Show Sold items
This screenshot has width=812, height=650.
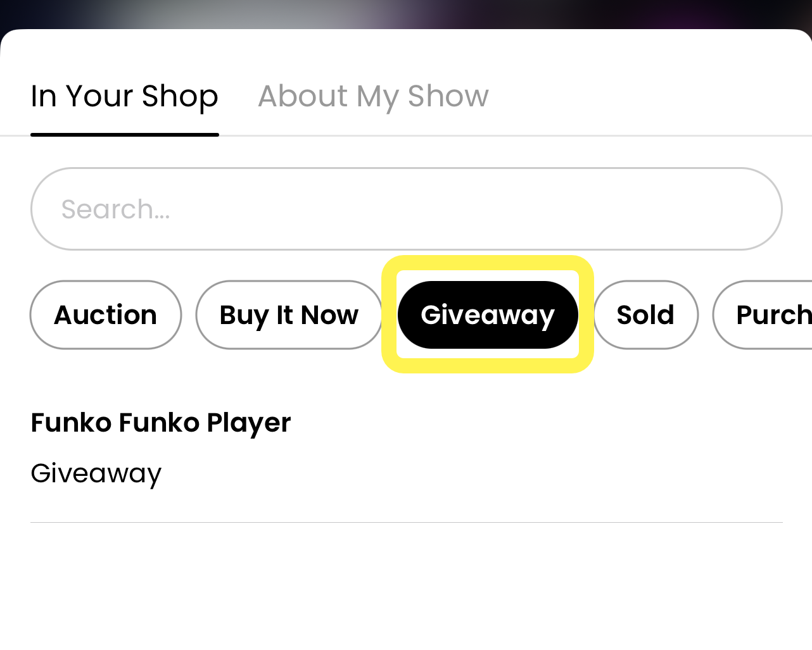tap(645, 315)
